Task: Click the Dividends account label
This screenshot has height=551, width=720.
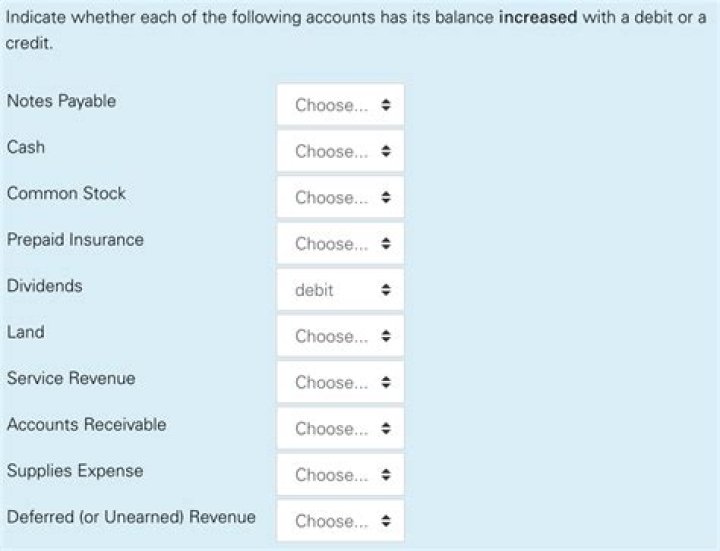Action: (44, 285)
